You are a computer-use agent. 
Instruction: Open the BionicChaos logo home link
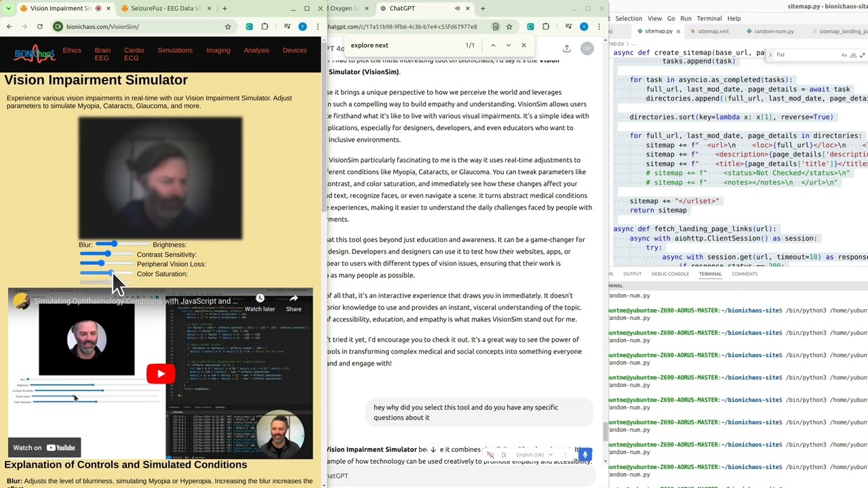pyautogui.click(x=34, y=54)
